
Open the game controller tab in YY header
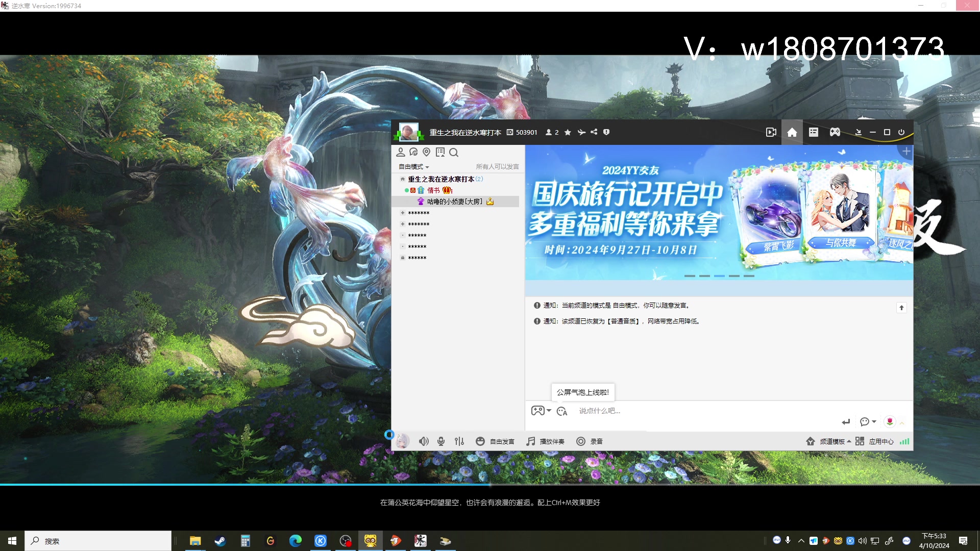coord(835,132)
